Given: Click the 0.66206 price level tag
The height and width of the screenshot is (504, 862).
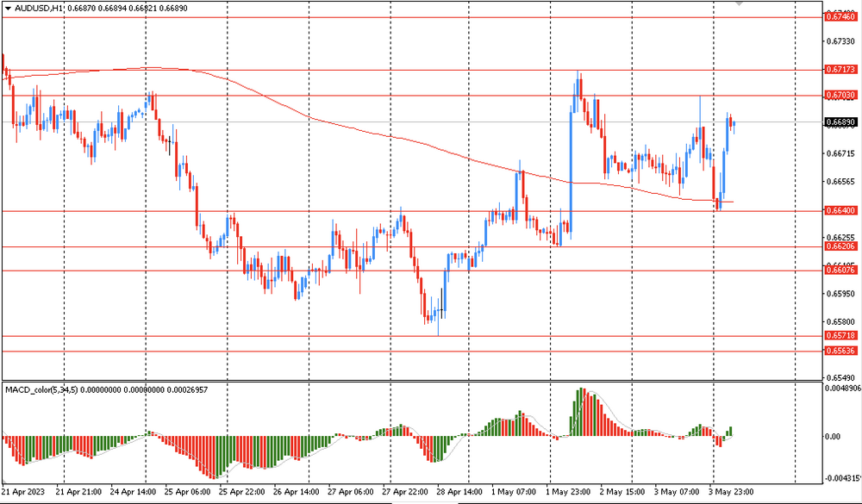Looking at the screenshot, I should click(x=840, y=246).
